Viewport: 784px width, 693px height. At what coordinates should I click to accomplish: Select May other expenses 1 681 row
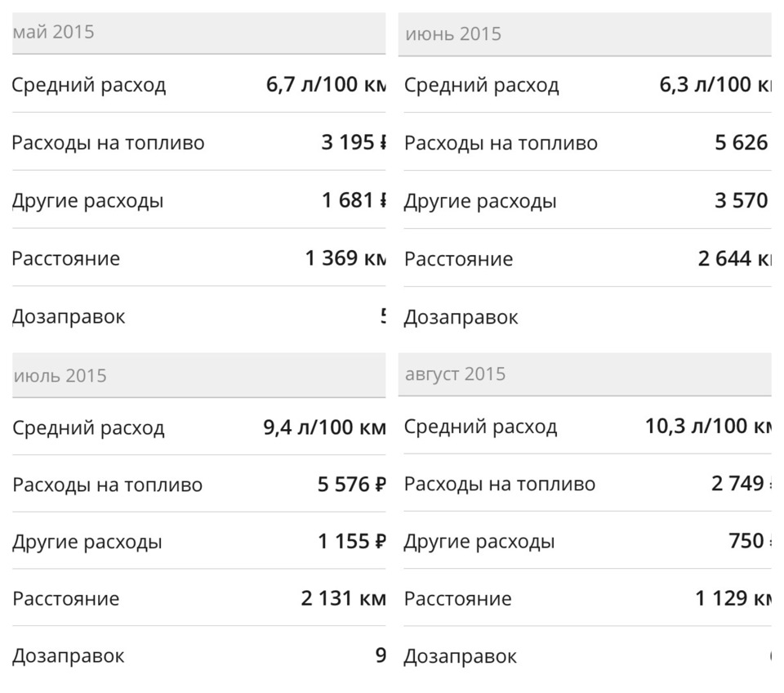199,200
